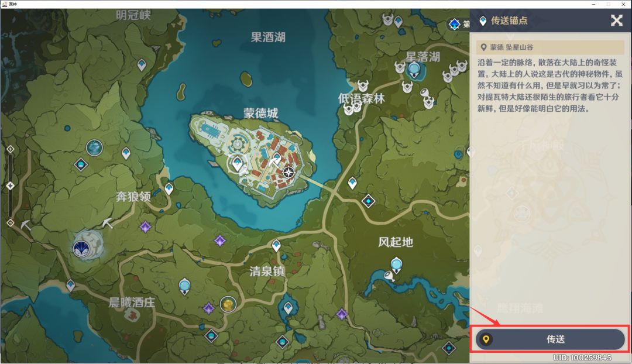Click the hilichurl icon above 低语森林 label

pos(363,85)
